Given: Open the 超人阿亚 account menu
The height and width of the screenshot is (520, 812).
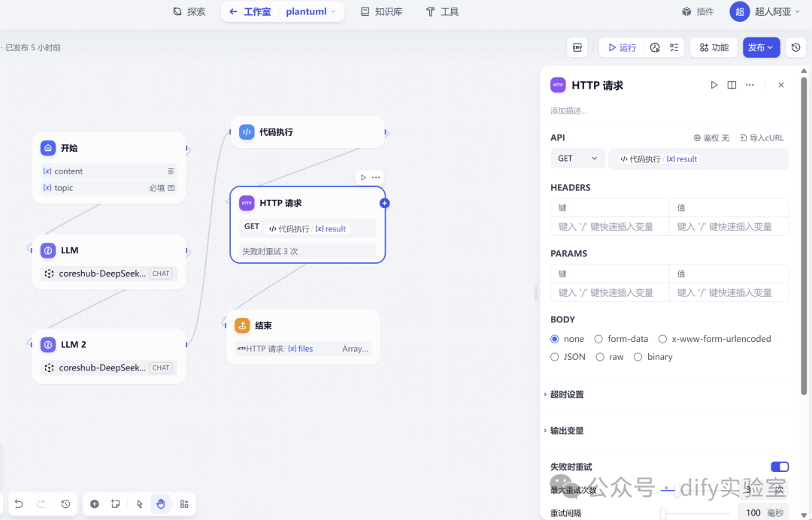Looking at the screenshot, I should click(x=765, y=11).
